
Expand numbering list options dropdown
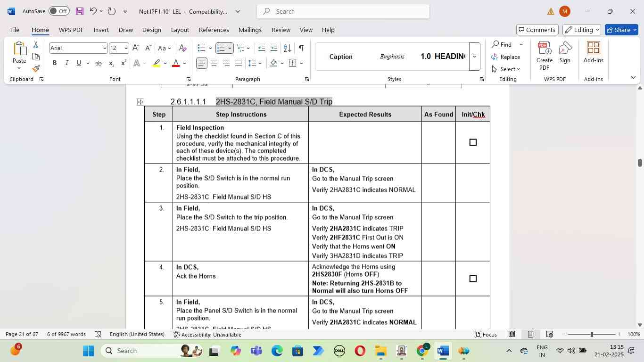(230, 48)
